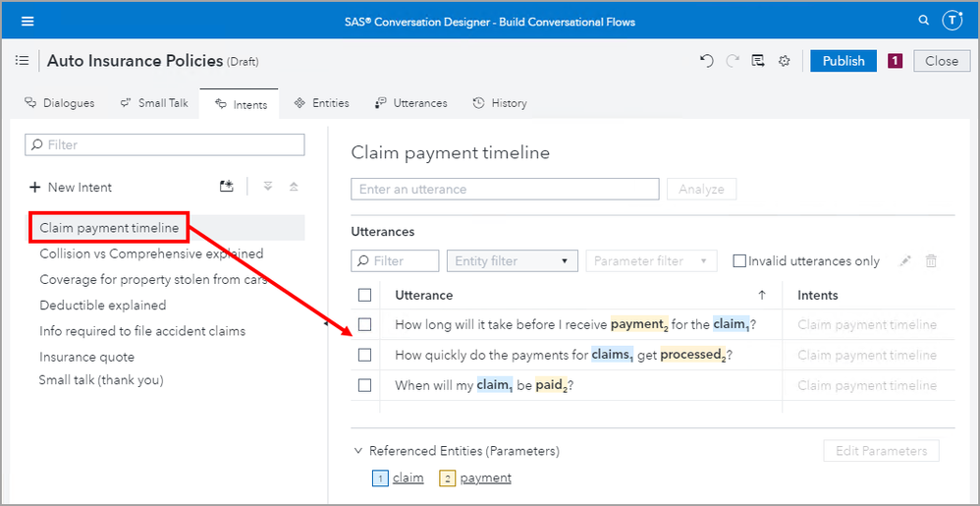The height and width of the screenshot is (506, 980).
Task: Select Coverage for property stolen from cars
Action: [153, 280]
